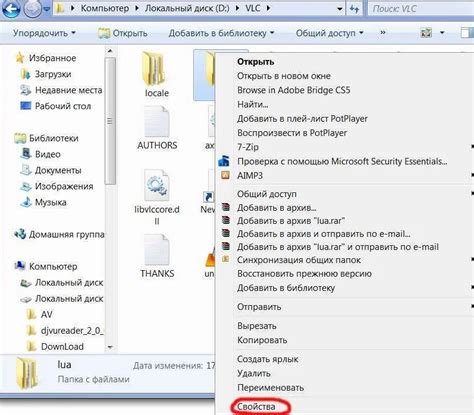The image size is (474, 415).
Task: Select Добавить в архив "lua.rar" menu entry
Action: point(291,221)
